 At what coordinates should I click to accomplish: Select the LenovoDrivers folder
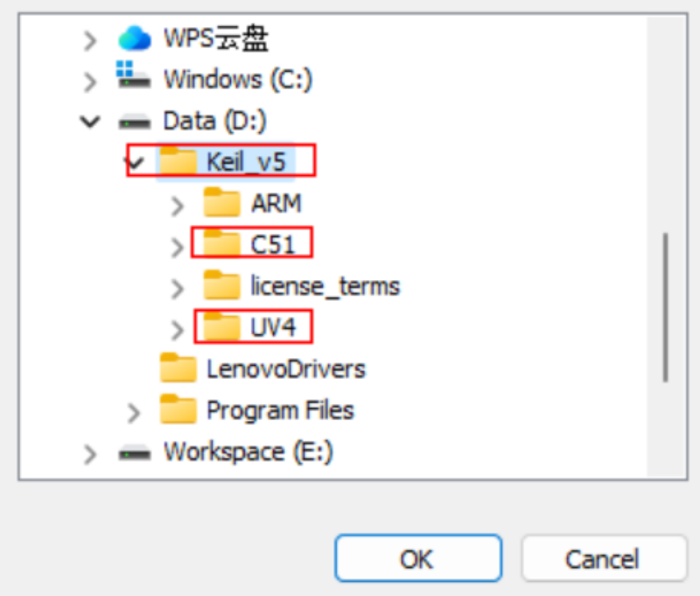[285, 368]
